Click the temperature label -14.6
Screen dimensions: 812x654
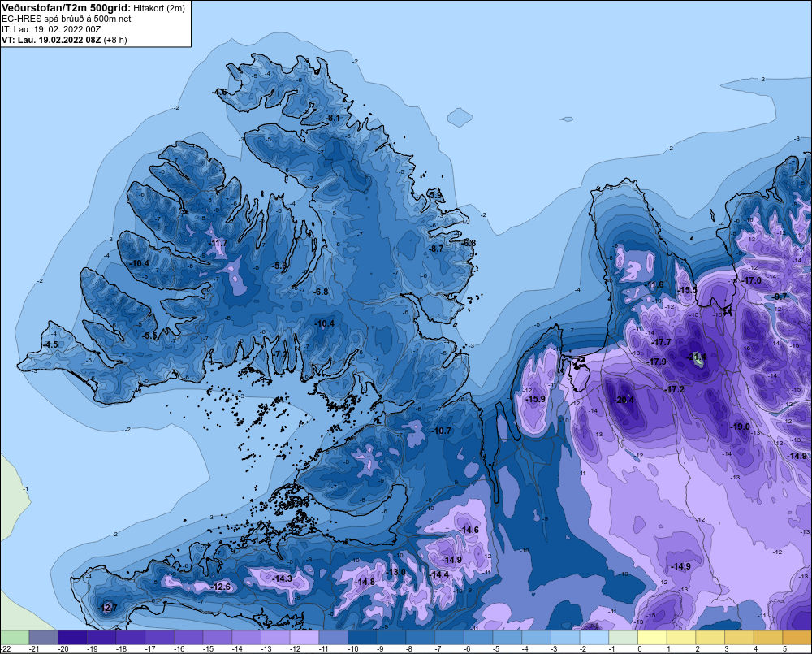click(x=469, y=530)
